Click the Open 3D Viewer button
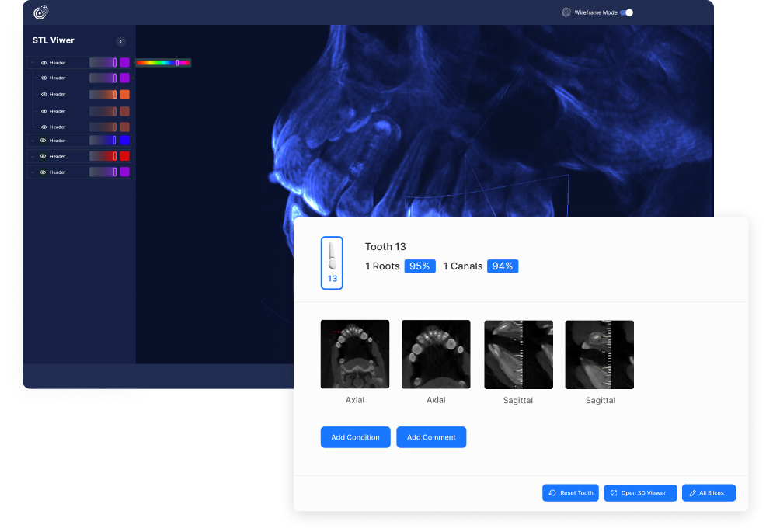766x532 pixels. click(x=640, y=493)
